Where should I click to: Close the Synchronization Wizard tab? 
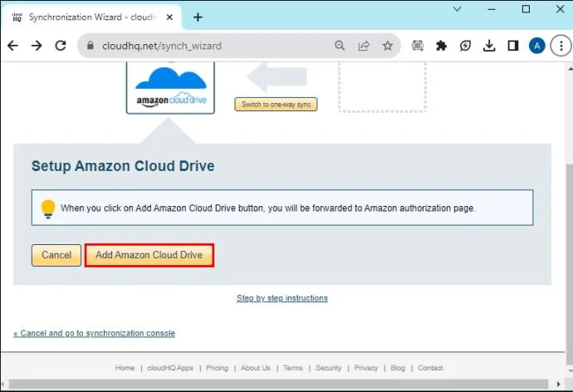tap(169, 17)
